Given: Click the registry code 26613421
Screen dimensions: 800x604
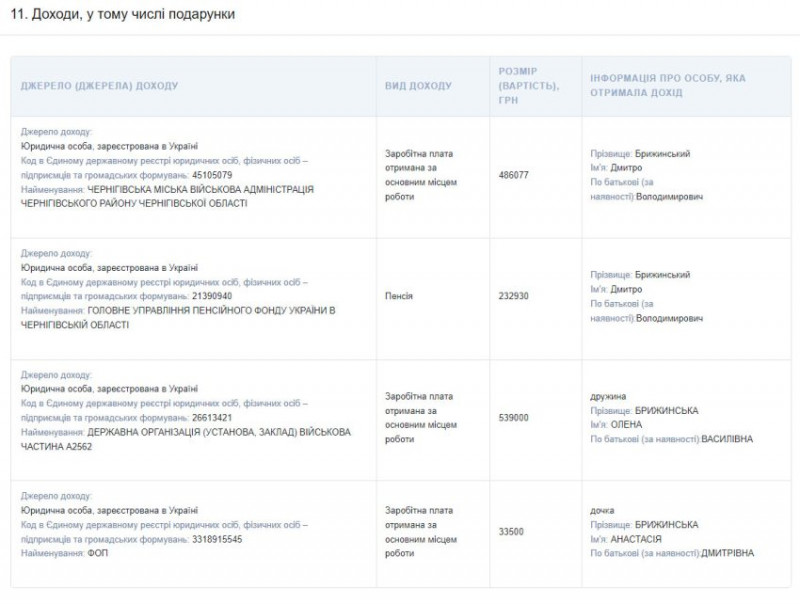Looking at the screenshot, I should [x=212, y=417].
